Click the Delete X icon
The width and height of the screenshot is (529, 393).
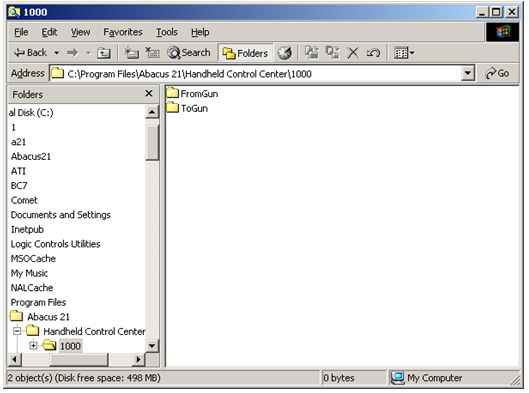coord(353,53)
